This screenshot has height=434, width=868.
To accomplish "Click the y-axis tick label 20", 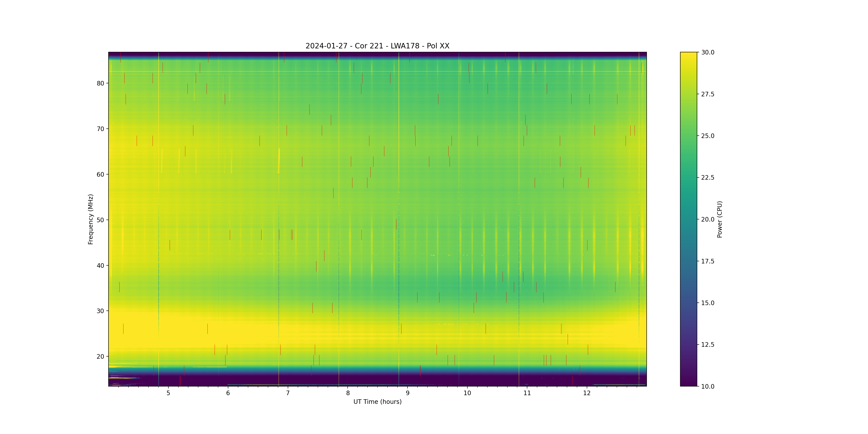I will pos(100,357).
